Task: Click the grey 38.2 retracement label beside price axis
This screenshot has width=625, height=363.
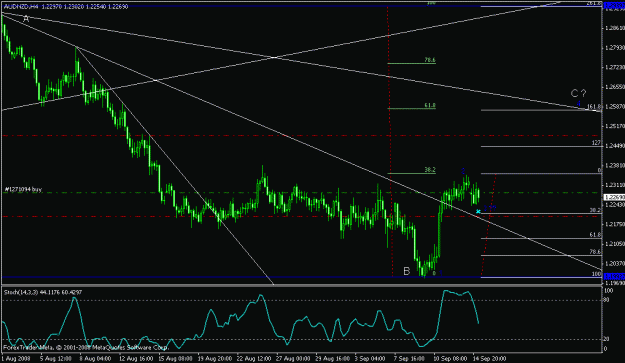Action: 595,210
